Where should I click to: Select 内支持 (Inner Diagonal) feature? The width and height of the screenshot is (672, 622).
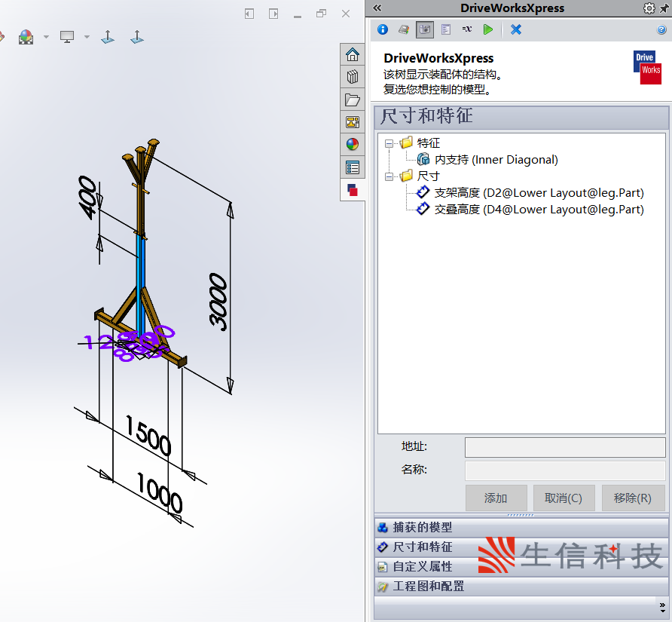click(x=496, y=160)
